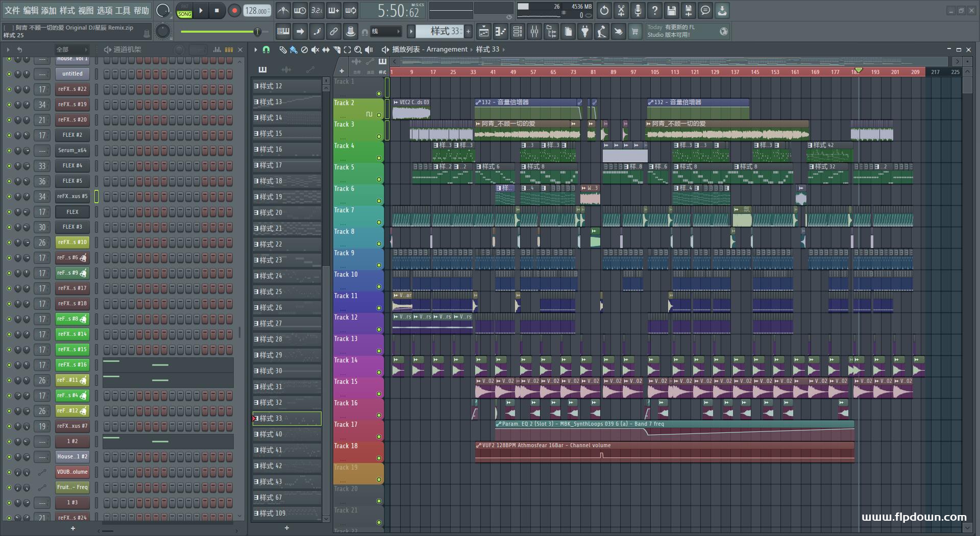Open the plugin picker plug icon
This screenshot has width=980, height=536.
point(585,32)
